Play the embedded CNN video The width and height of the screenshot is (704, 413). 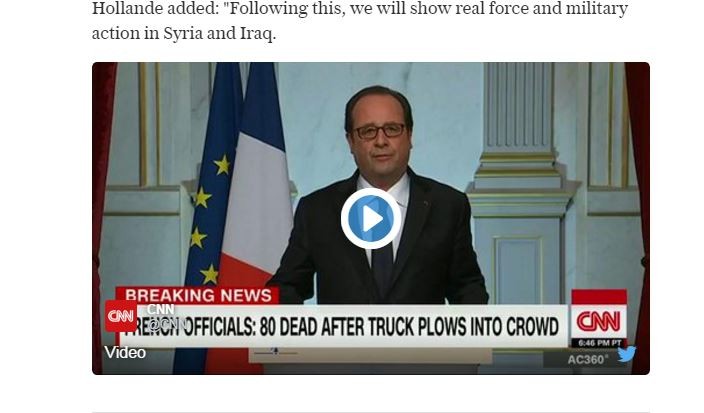[x=371, y=219]
